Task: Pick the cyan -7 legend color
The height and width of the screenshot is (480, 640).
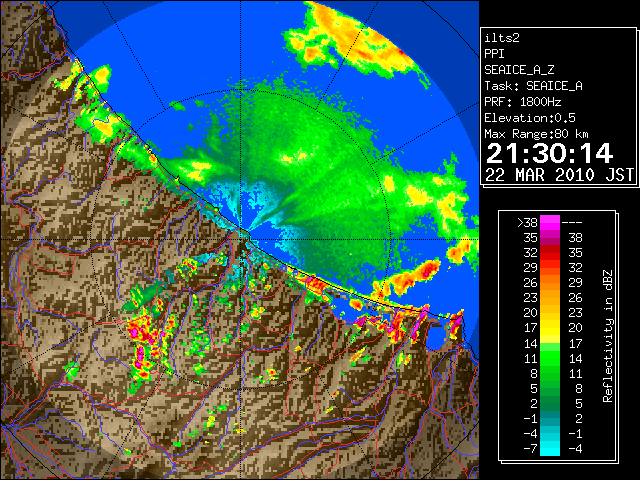Action: point(550,448)
